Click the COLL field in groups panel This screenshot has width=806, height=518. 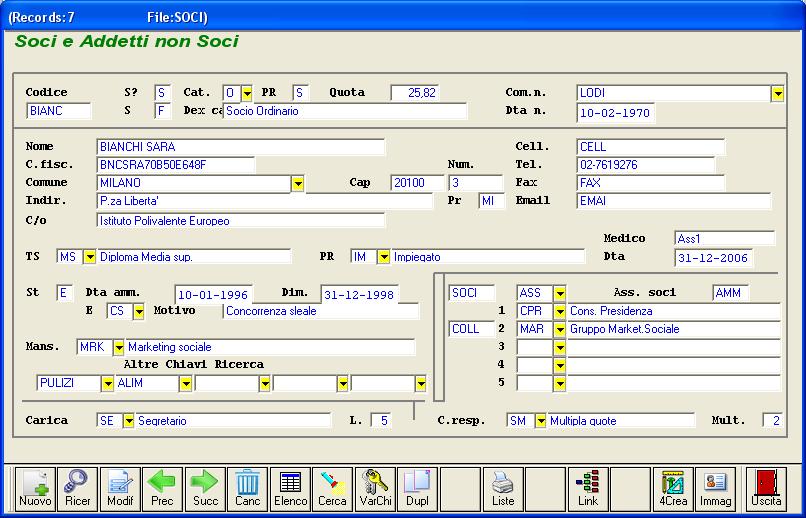[471, 329]
